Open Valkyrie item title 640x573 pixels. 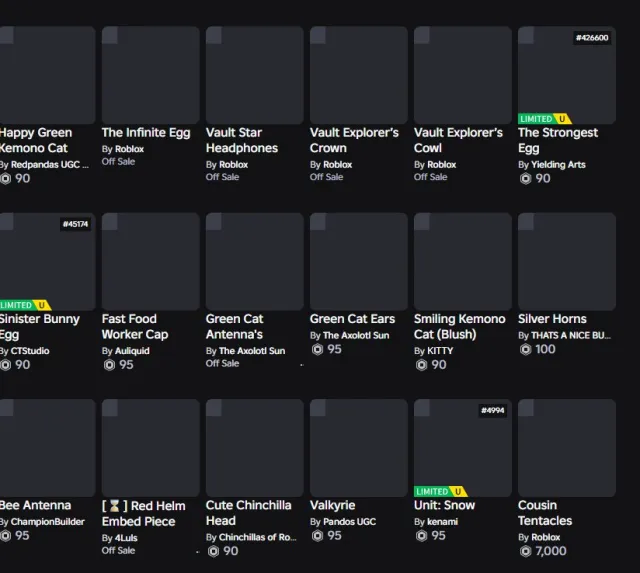tap(333, 506)
